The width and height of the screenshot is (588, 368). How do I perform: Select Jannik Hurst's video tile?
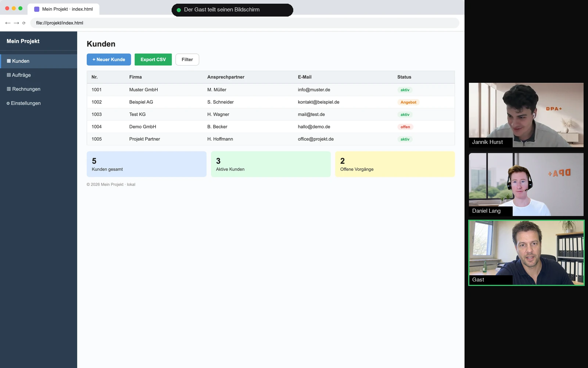tap(526, 115)
